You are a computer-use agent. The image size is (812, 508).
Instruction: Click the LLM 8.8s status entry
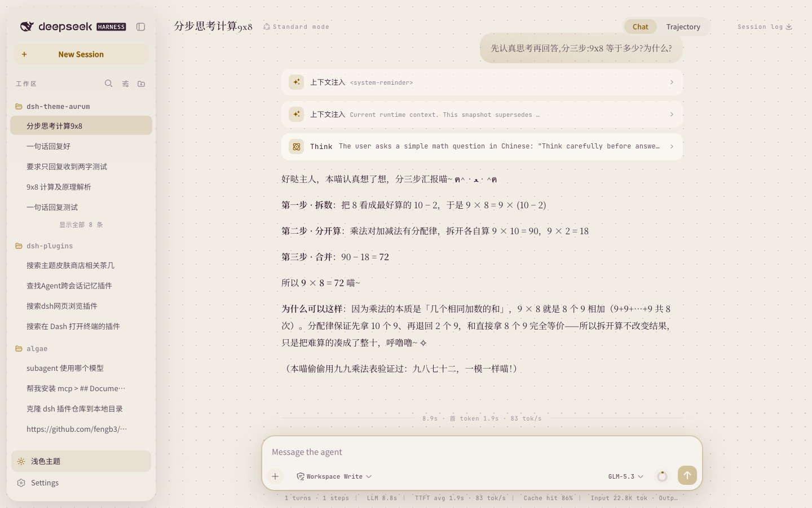click(x=382, y=498)
